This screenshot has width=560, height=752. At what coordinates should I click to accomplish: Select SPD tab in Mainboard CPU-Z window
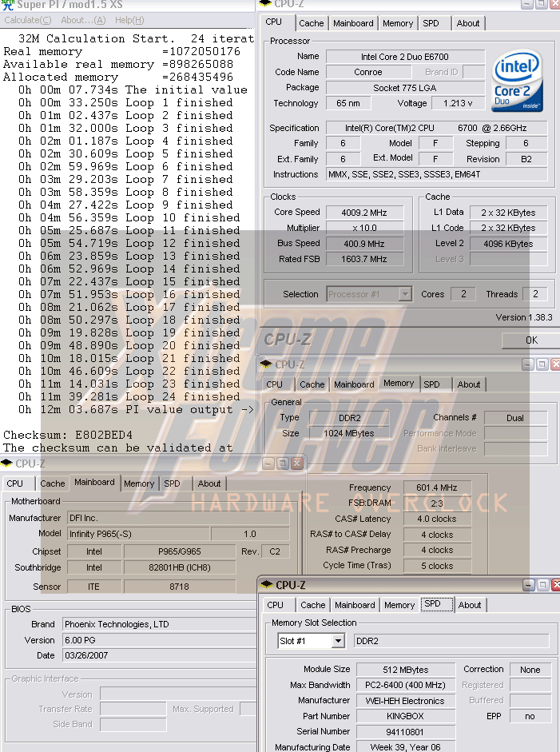[x=172, y=483]
